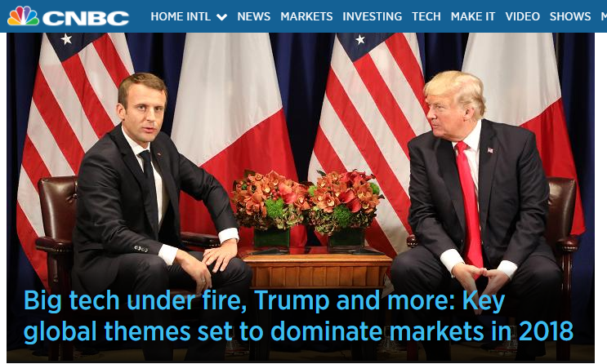Go to the NEWS section
Screen dimensions: 607x364
pyautogui.click(x=253, y=16)
